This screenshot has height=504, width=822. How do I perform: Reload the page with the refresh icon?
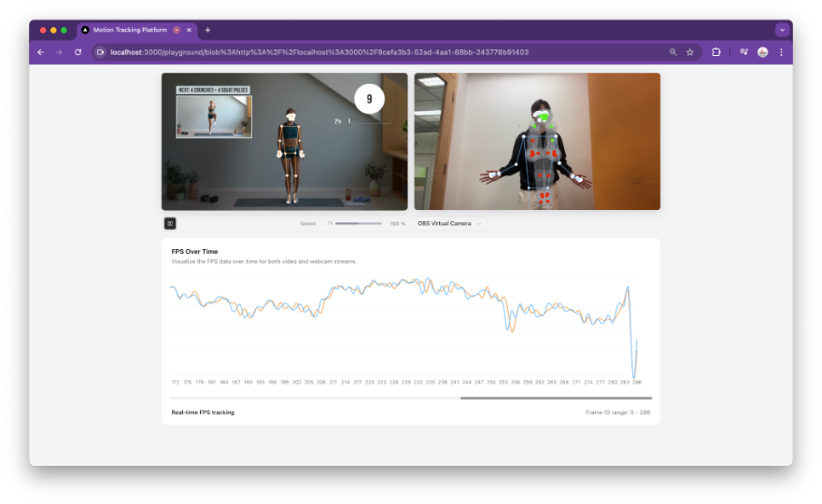point(78,52)
